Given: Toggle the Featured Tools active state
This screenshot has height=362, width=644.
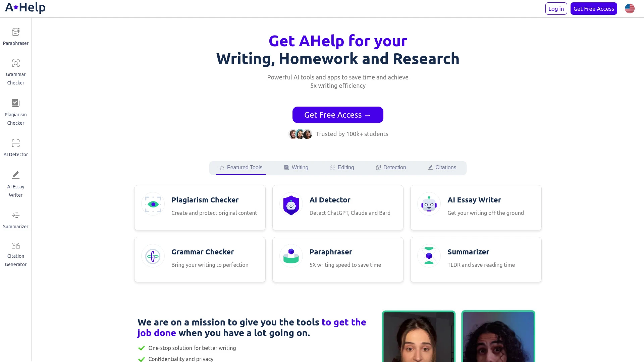Looking at the screenshot, I should (x=240, y=168).
